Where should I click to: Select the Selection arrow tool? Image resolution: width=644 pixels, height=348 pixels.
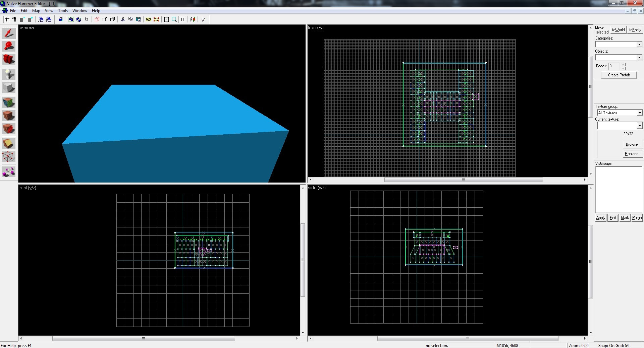tap(9, 33)
